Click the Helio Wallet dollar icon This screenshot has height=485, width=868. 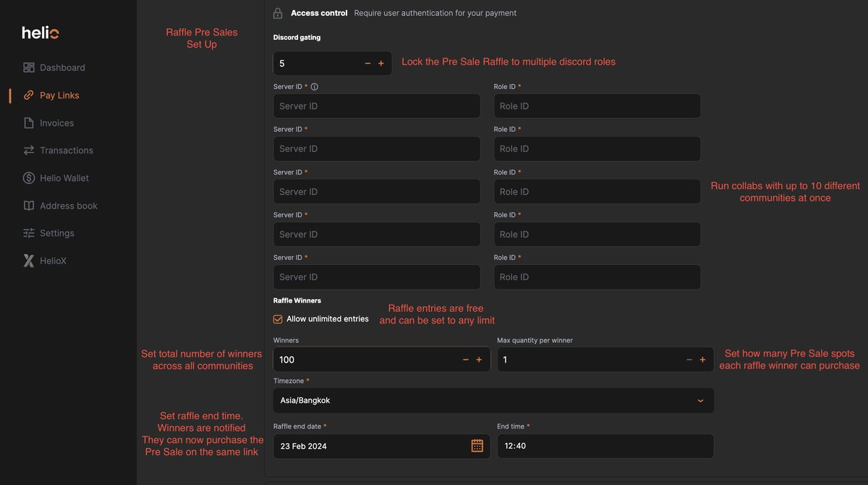(29, 178)
